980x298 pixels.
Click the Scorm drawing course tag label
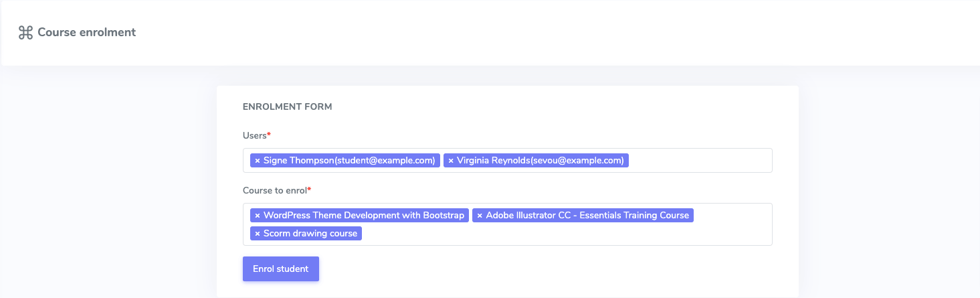310,234
